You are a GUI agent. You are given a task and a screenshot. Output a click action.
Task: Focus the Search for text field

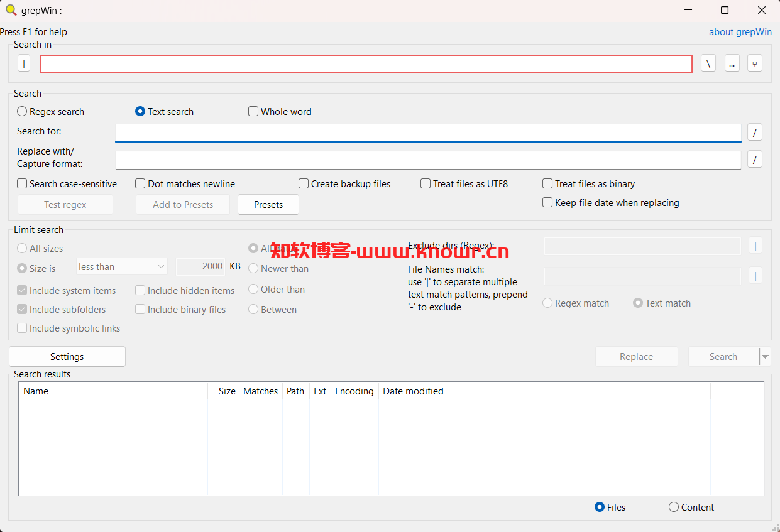click(428, 133)
